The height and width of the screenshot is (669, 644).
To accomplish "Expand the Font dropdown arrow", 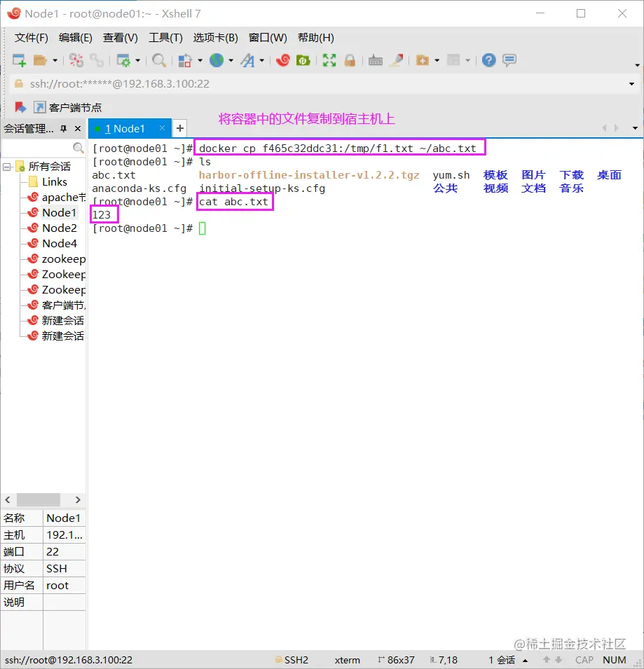I will pyautogui.click(x=261, y=60).
